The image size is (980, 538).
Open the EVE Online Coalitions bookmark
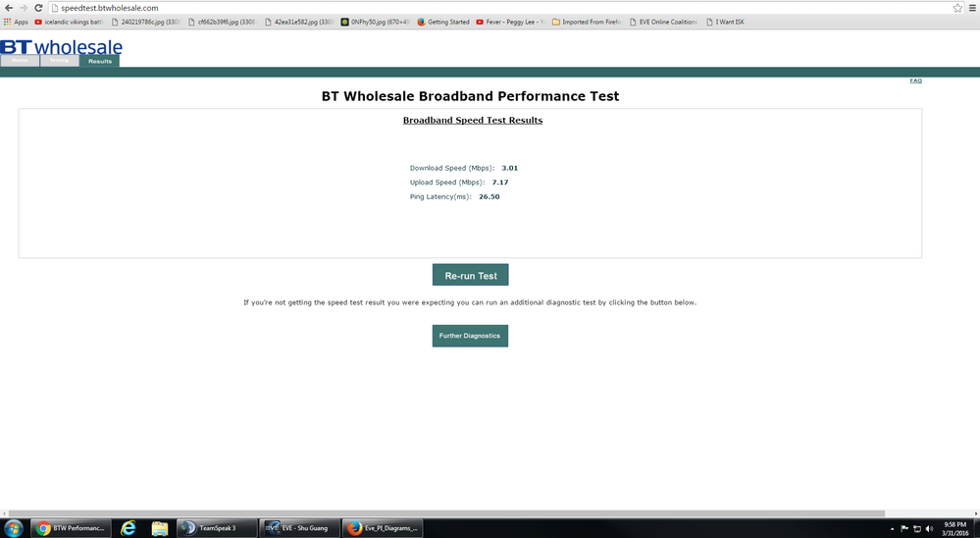coord(663,22)
